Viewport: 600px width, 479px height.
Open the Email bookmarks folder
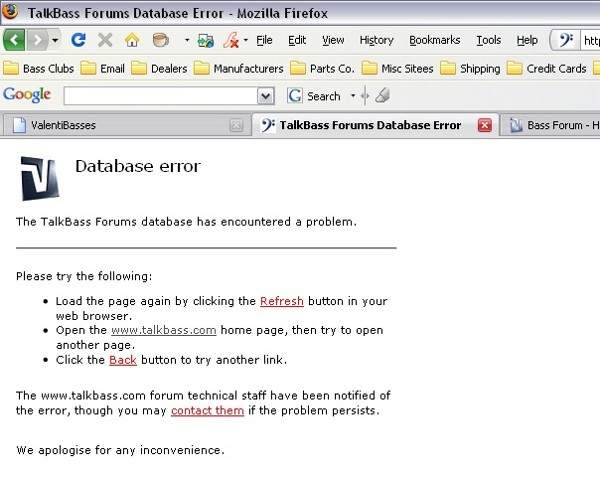click(102, 68)
